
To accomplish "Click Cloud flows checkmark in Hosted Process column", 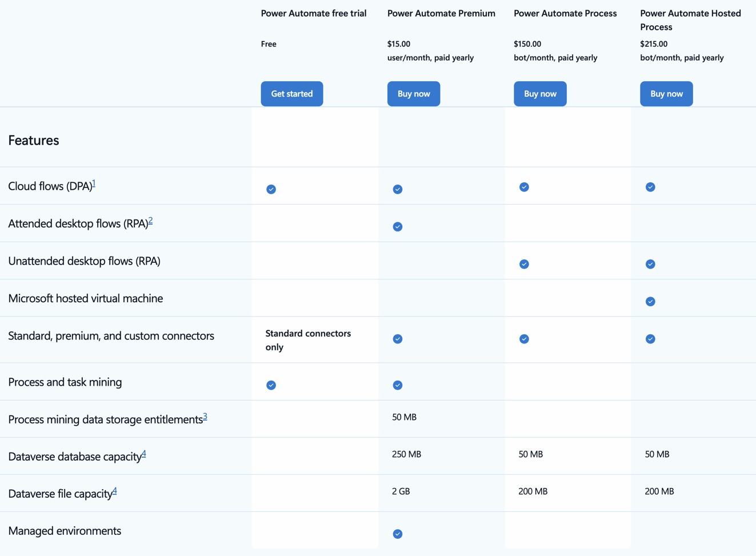I will (x=650, y=187).
